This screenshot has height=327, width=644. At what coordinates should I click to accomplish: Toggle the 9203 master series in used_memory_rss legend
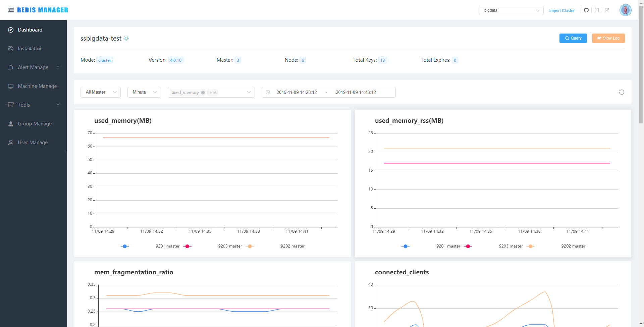click(468, 246)
